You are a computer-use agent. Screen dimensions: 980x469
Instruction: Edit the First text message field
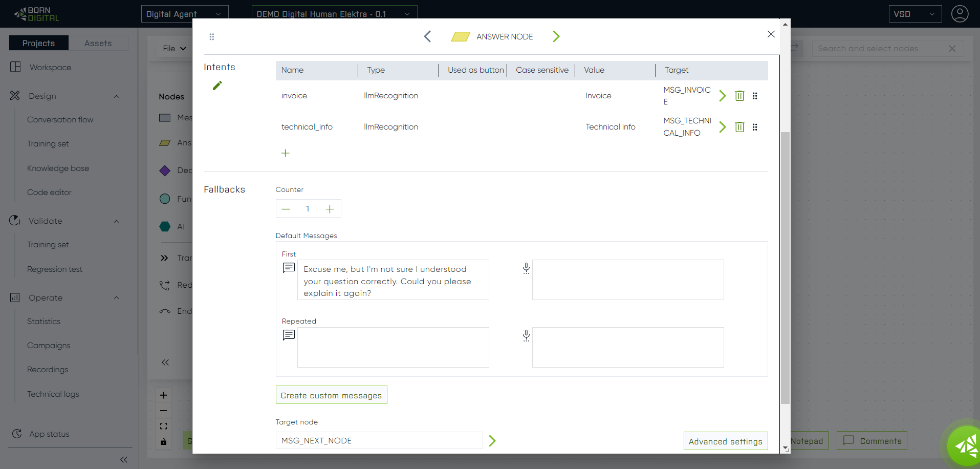393,280
